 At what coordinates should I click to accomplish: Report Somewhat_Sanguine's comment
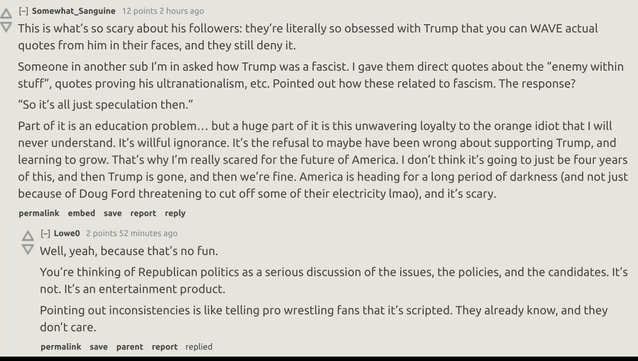pyautogui.click(x=143, y=213)
